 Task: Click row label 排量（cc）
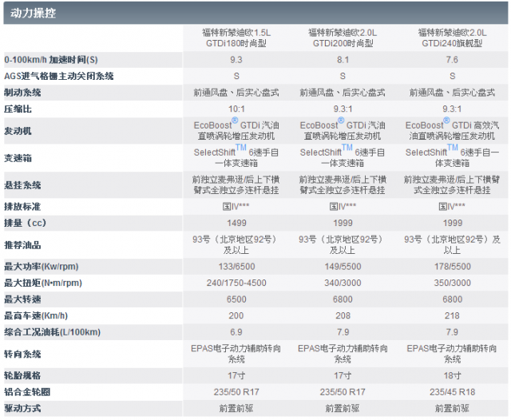point(25,224)
